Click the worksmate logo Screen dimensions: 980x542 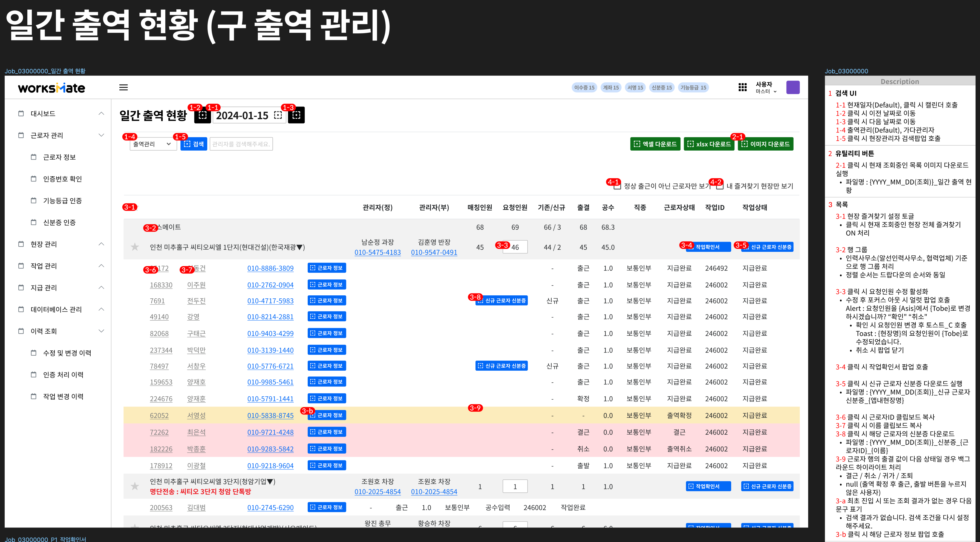pos(51,88)
